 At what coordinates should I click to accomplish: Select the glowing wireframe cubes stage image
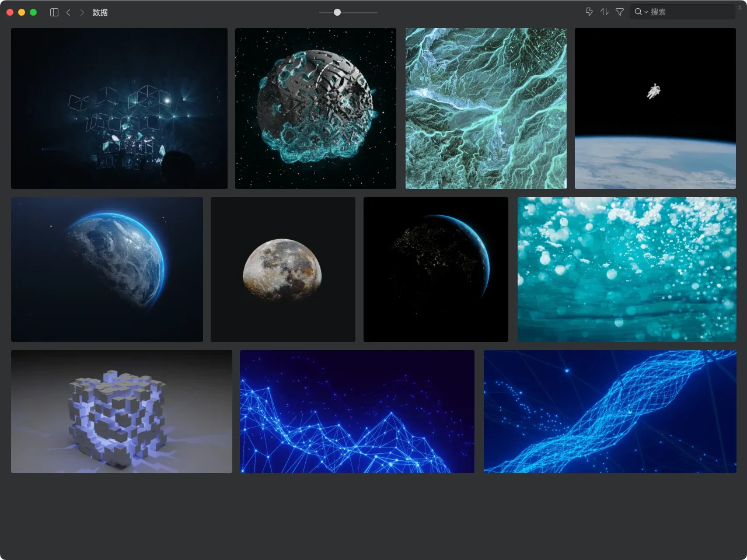pos(119,108)
